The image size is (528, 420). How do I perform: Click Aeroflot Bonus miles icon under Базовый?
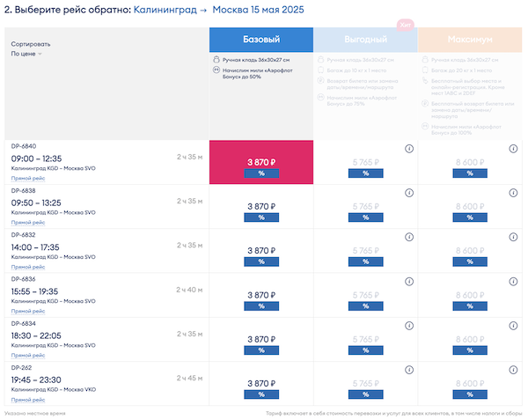tap(216, 69)
